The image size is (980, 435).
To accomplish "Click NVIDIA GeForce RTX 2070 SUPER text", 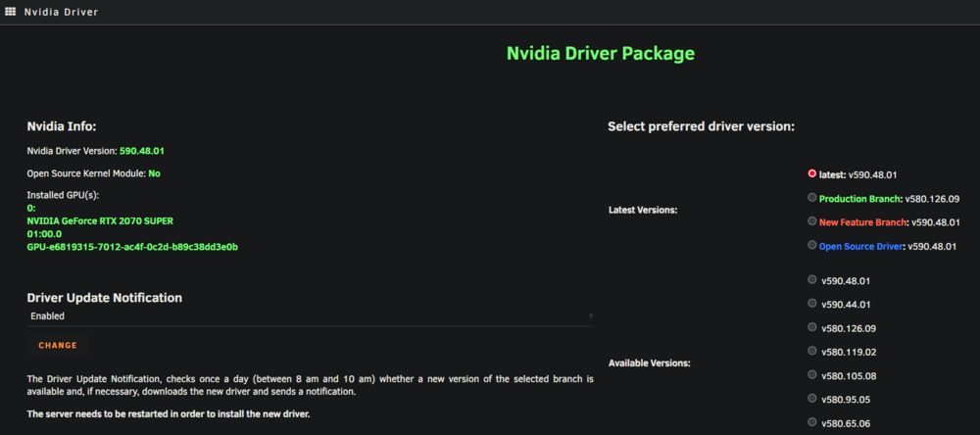I will click(x=100, y=221).
